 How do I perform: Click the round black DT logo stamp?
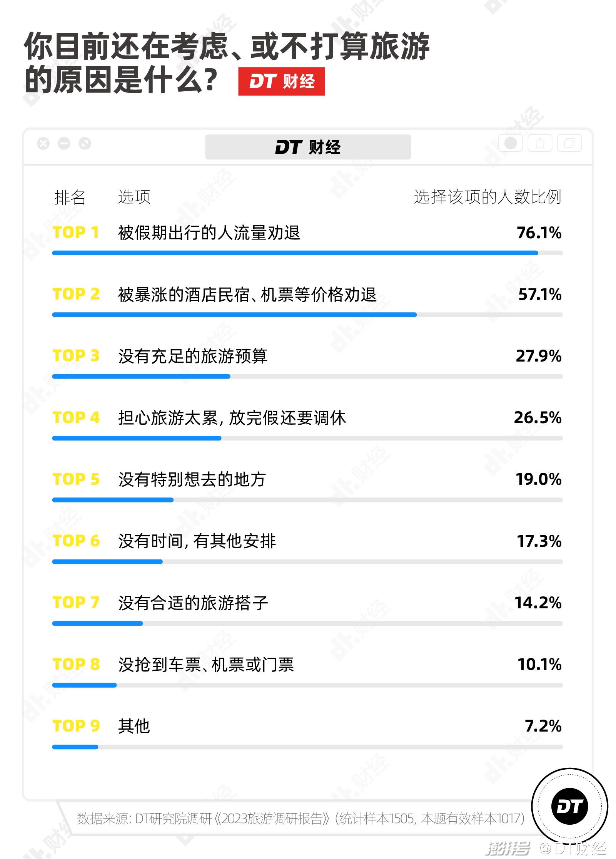569,806
